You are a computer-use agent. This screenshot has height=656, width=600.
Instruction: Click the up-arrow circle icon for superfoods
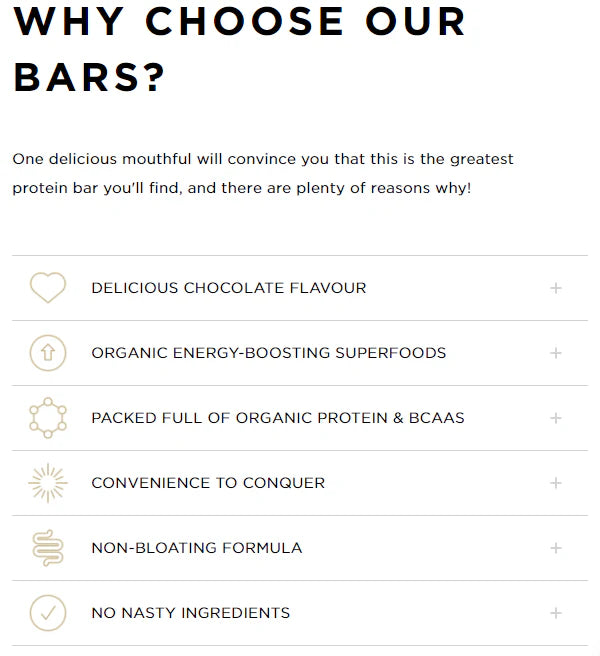[48, 353]
